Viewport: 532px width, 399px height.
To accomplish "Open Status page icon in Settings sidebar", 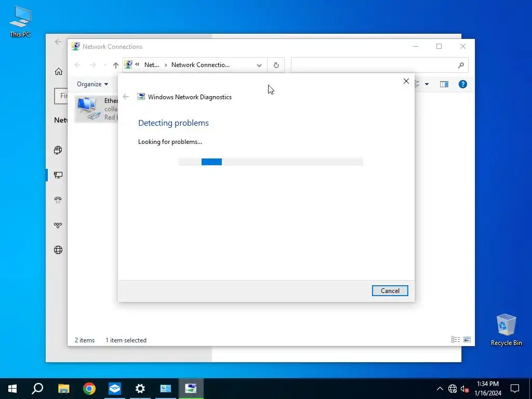I will pos(58,150).
